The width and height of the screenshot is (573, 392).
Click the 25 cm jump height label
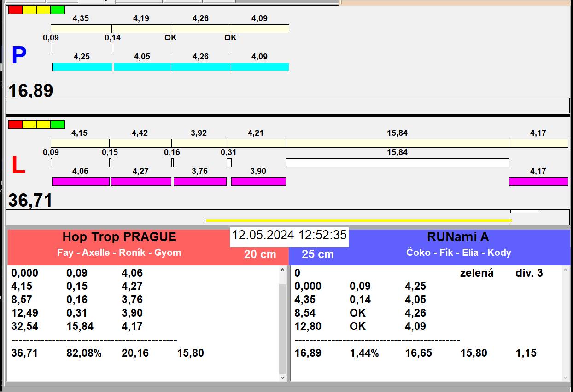point(317,254)
